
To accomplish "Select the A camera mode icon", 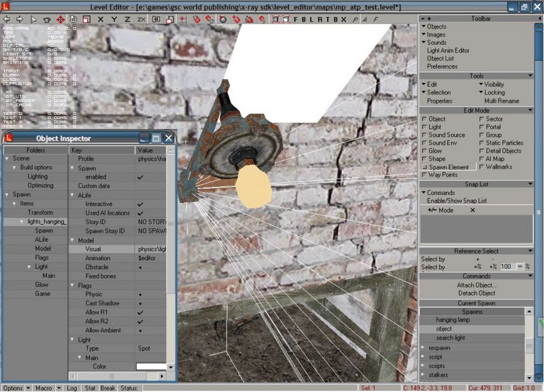I will click(365, 20).
